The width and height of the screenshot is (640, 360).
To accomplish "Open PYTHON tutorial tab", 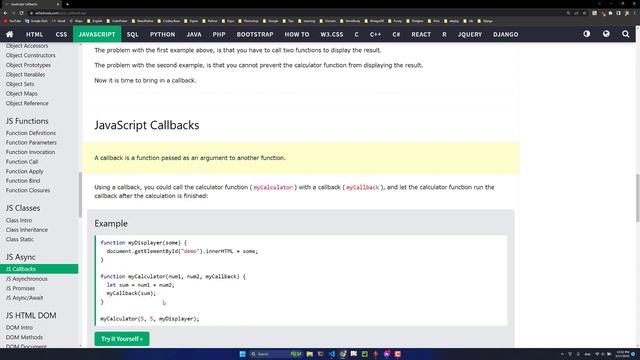I will pos(162,34).
